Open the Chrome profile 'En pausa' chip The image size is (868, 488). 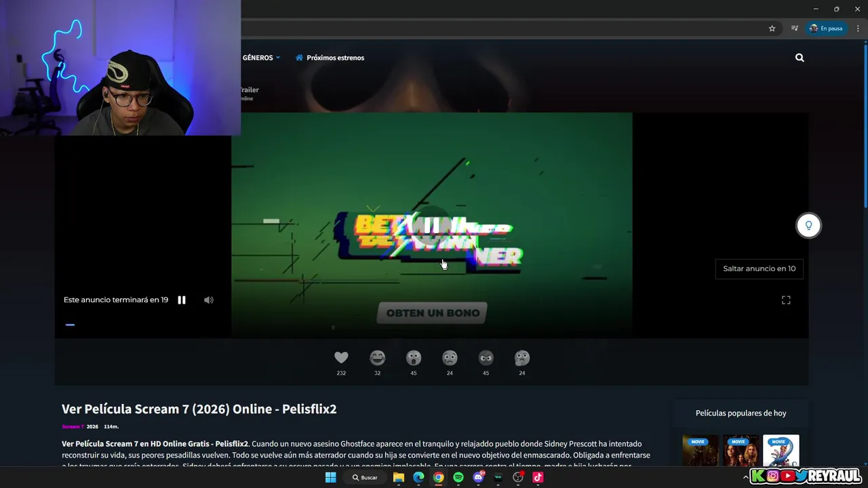(x=826, y=28)
